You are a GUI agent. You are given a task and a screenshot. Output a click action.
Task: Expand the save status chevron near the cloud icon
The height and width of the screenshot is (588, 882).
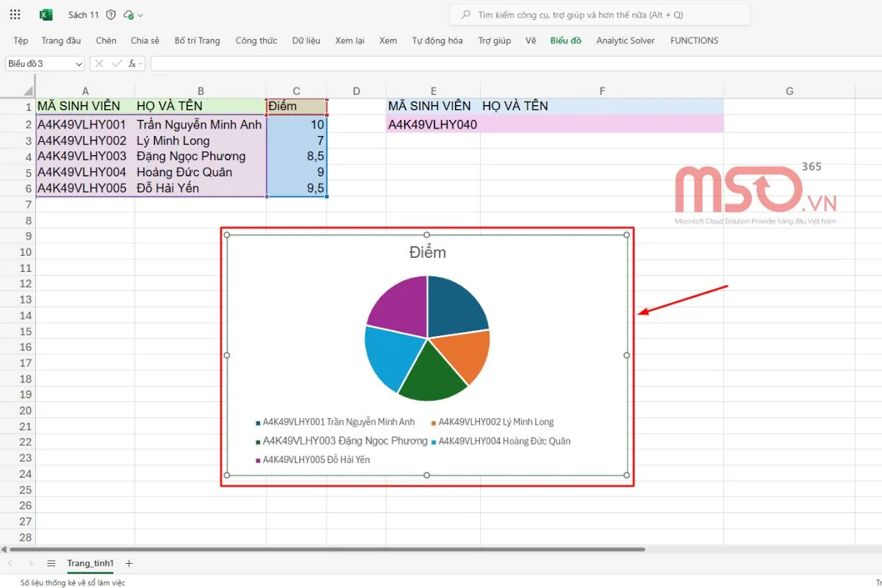click(140, 15)
